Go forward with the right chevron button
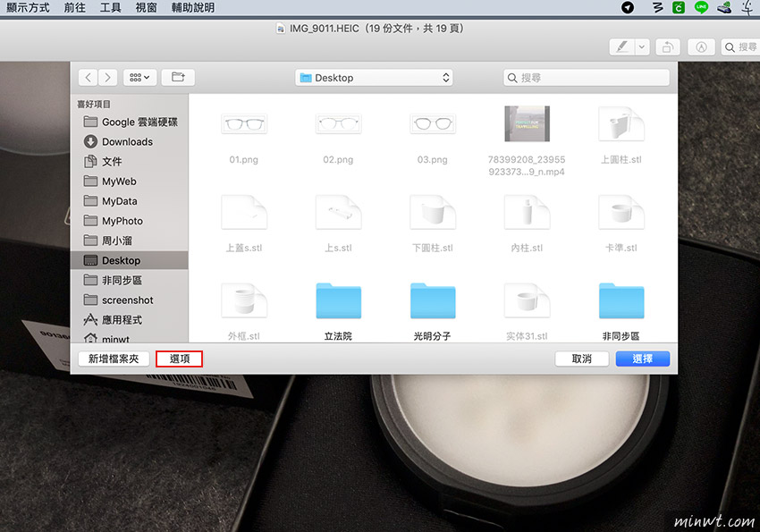The height and width of the screenshot is (532, 760). pyautogui.click(x=107, y=78)
